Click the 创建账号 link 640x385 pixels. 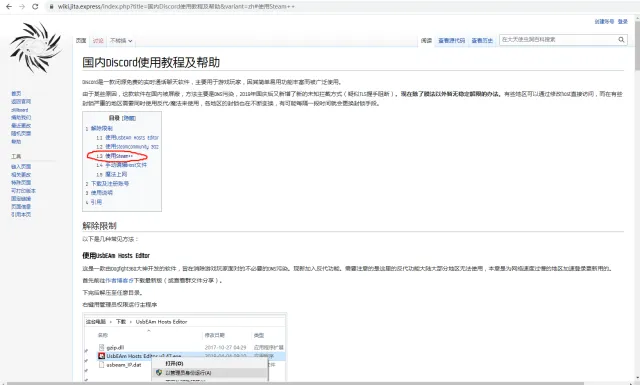coord(604,22)
